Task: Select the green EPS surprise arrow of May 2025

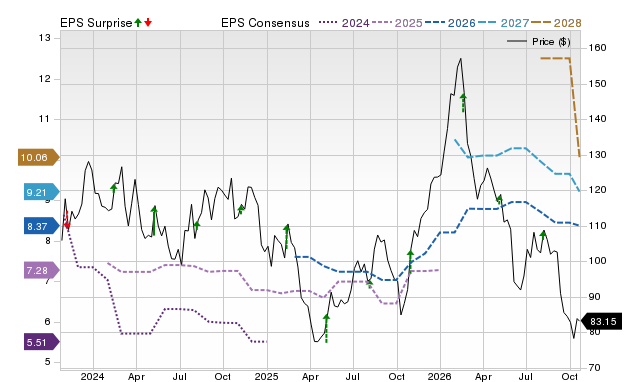Action: tap(326, 328)
